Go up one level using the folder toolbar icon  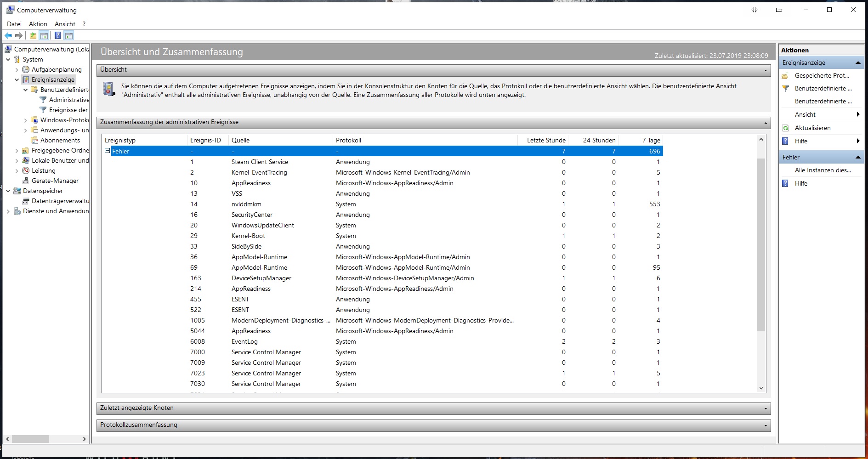coord(33,36)
